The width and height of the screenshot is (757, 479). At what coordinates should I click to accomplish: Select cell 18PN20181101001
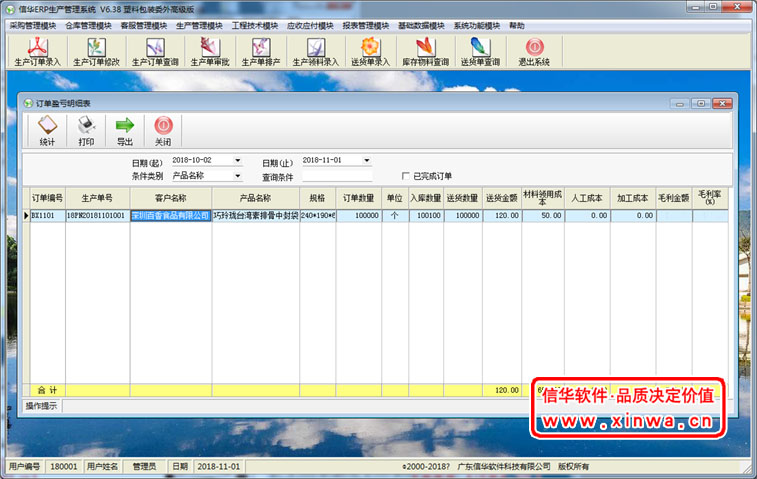pos(98,215)
